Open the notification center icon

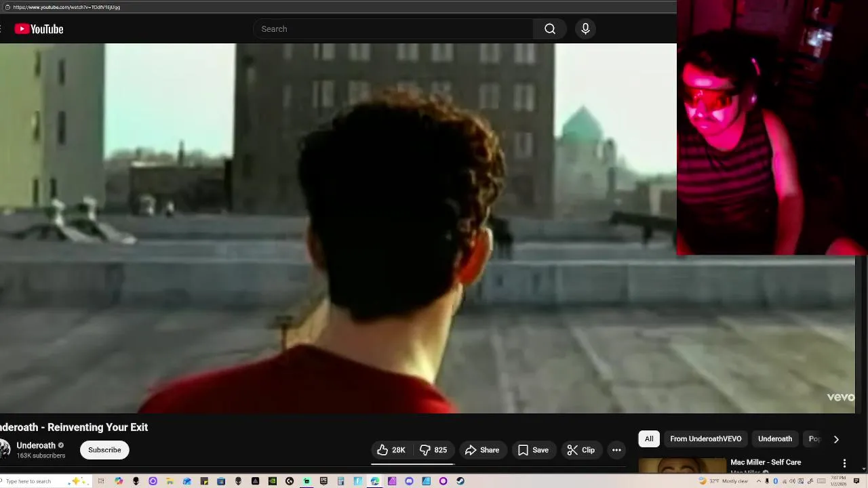[856, 481]
